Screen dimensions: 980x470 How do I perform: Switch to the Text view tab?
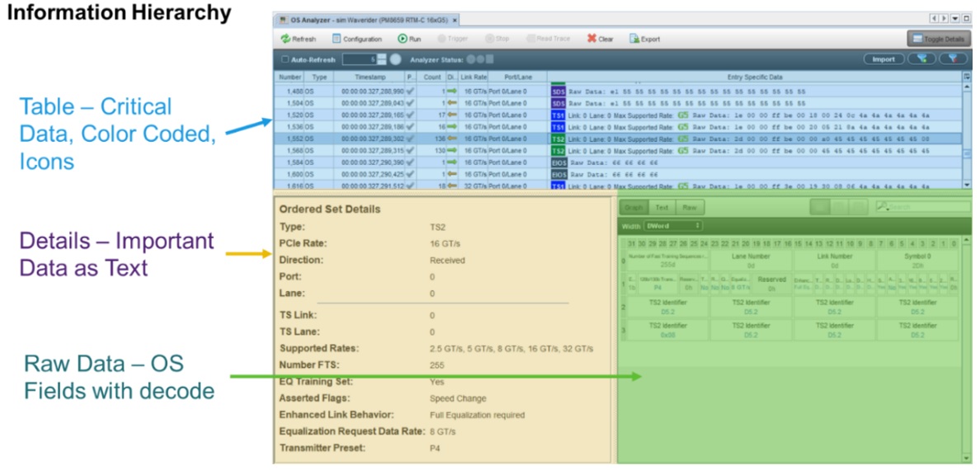coord(662,208)
